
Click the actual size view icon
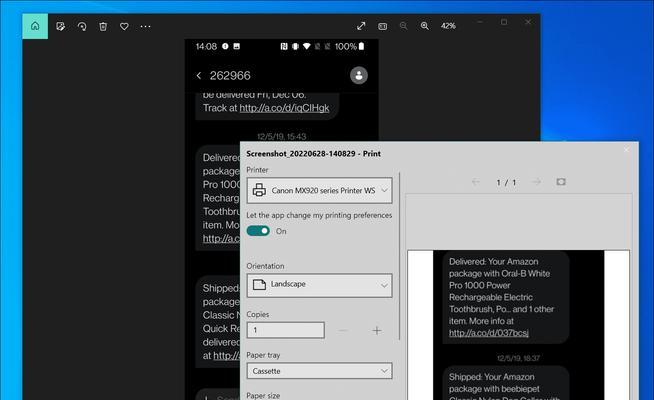[x=382, y=26]
